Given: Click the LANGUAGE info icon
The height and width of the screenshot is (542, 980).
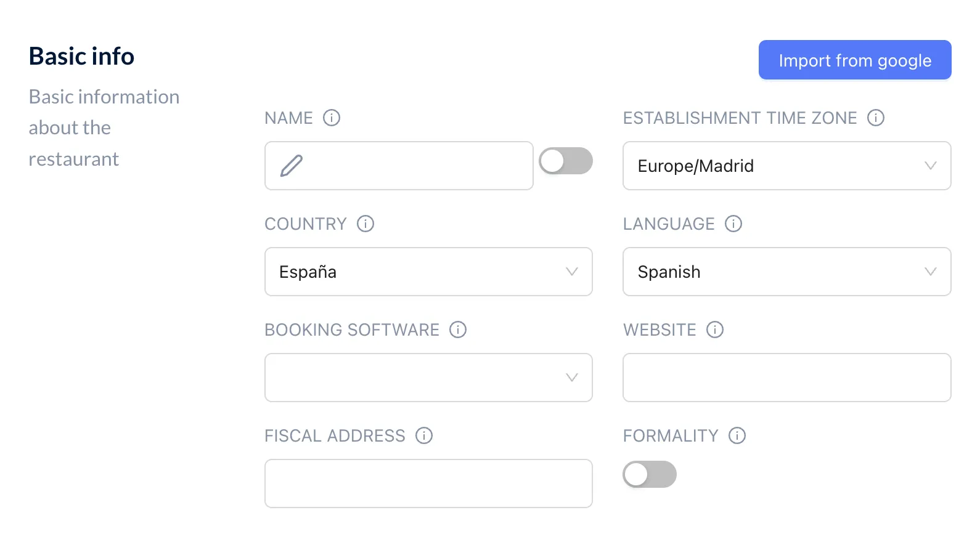Looking at the screenshot, I should click(x=733, y=224).
